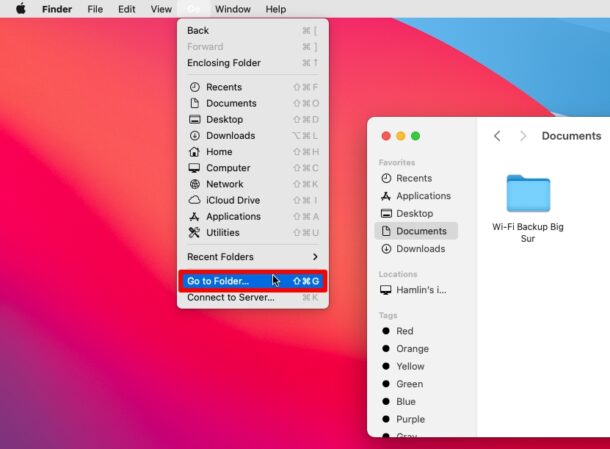Click Recents icon in Finder sidebar
This screenshot has width=610, height=449.
[386, 178]
